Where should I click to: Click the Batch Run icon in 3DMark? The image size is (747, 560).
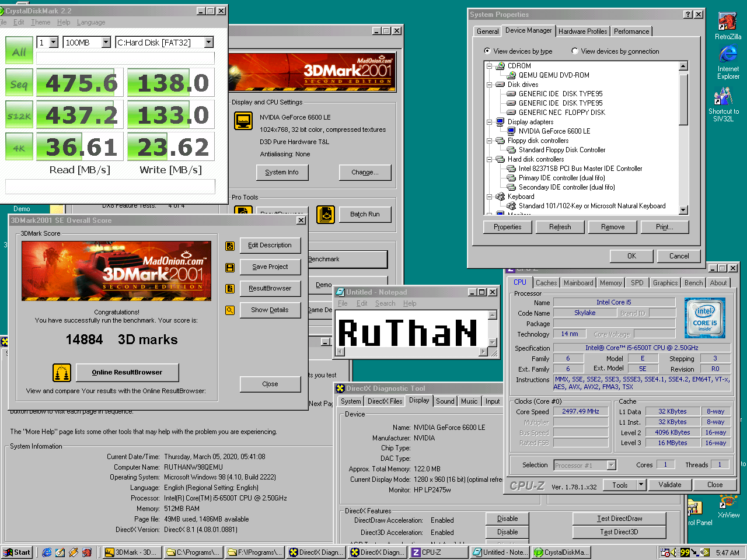pyautogui.click(x=326, y=215)
